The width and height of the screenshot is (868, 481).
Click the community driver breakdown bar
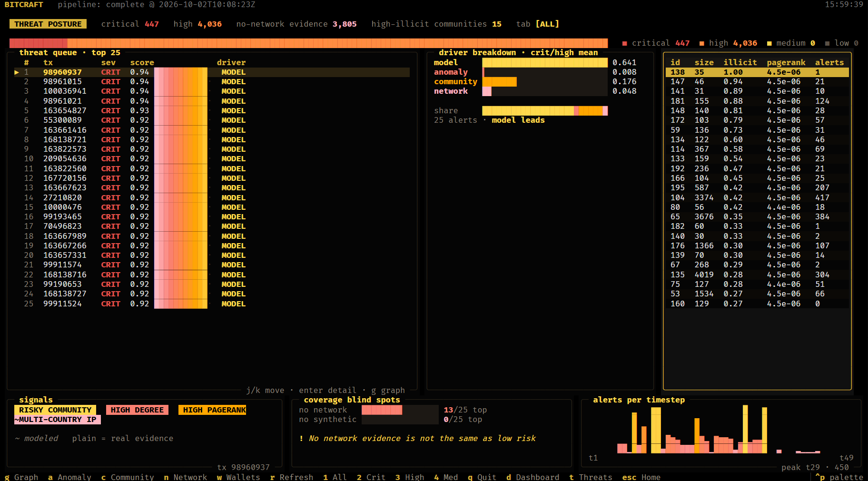click(x=545, y=82)
